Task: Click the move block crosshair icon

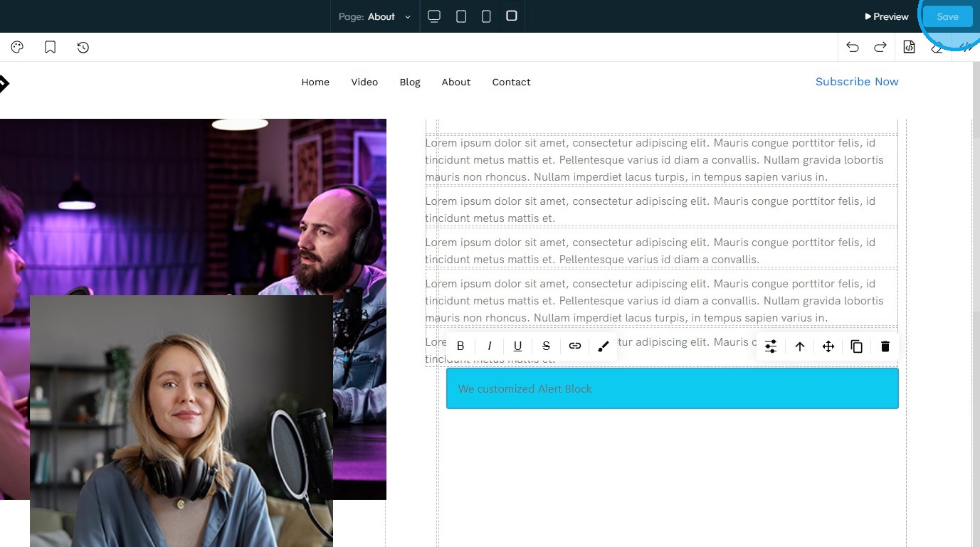Action: [828, 346]
